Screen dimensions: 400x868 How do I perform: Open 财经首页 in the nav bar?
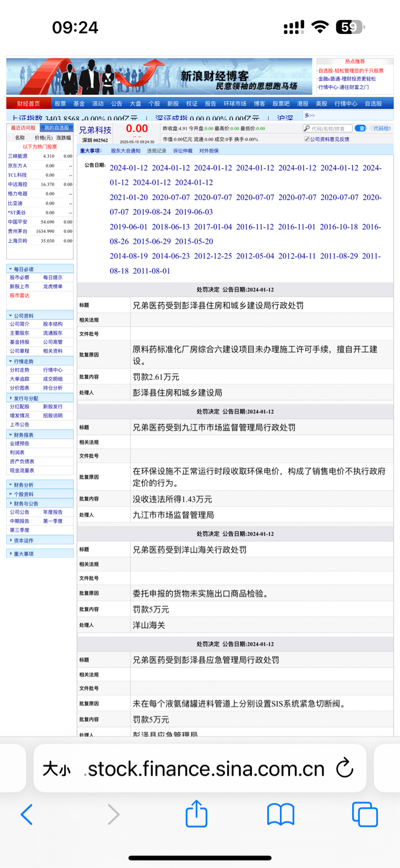(29, 104)
